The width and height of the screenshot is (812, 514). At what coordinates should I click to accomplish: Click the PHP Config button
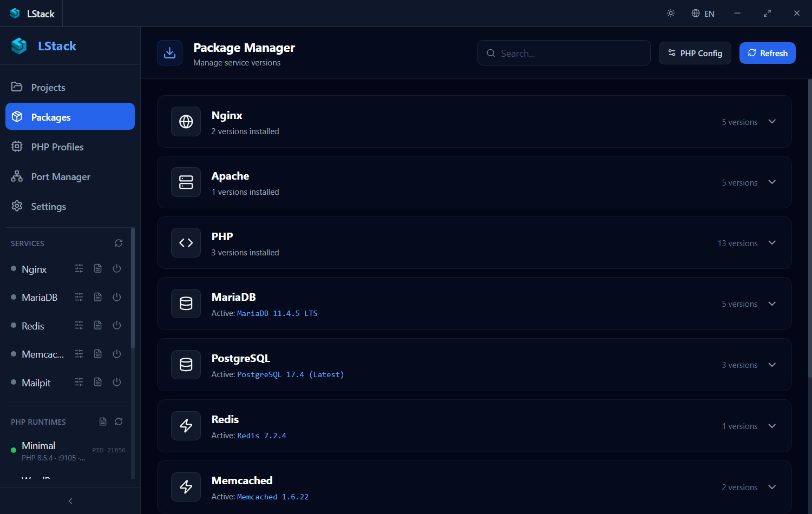click(695, 53)
